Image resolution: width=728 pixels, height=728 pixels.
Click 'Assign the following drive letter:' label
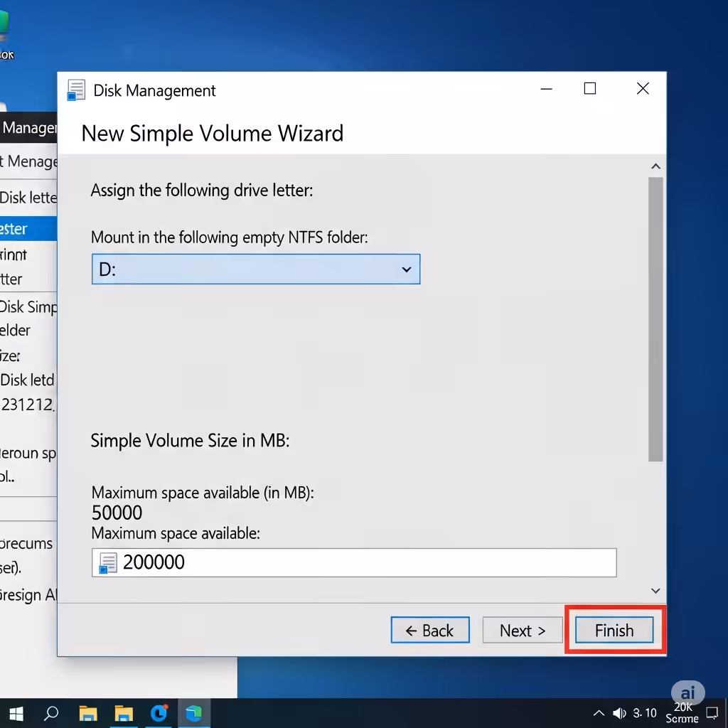coord(201,191)
